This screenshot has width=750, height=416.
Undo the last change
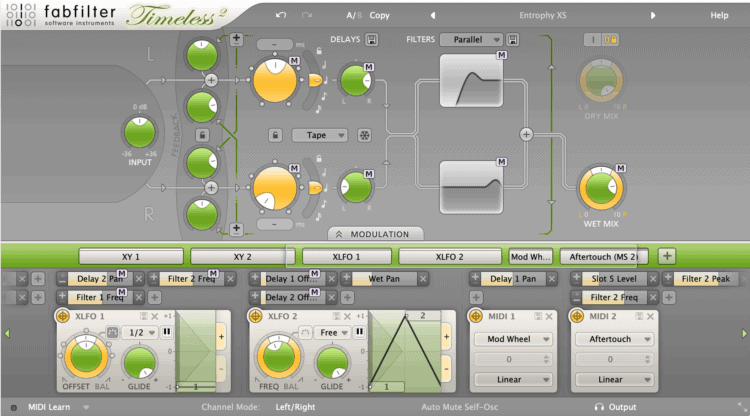281,15
